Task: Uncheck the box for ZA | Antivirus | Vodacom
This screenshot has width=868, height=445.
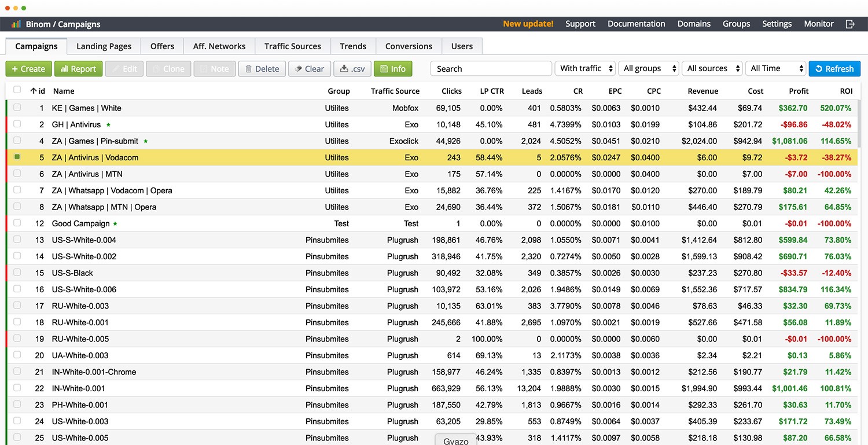Action: 17,157
